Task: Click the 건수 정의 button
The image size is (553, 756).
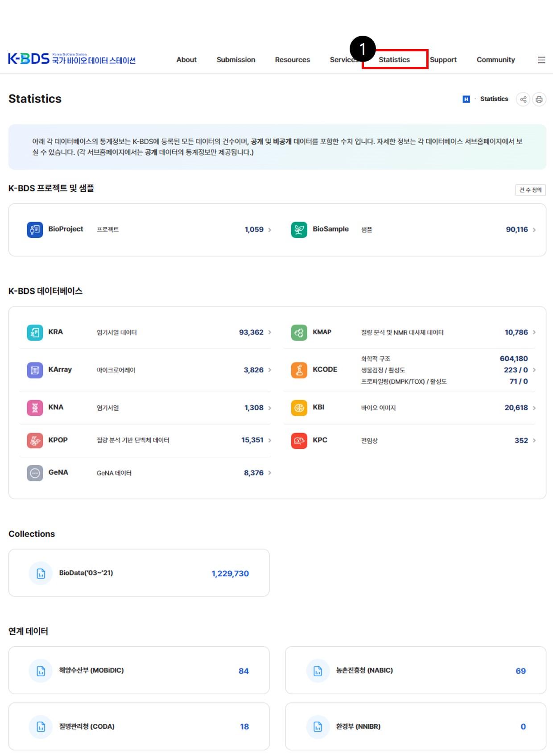Action: (x=530, y=190)
